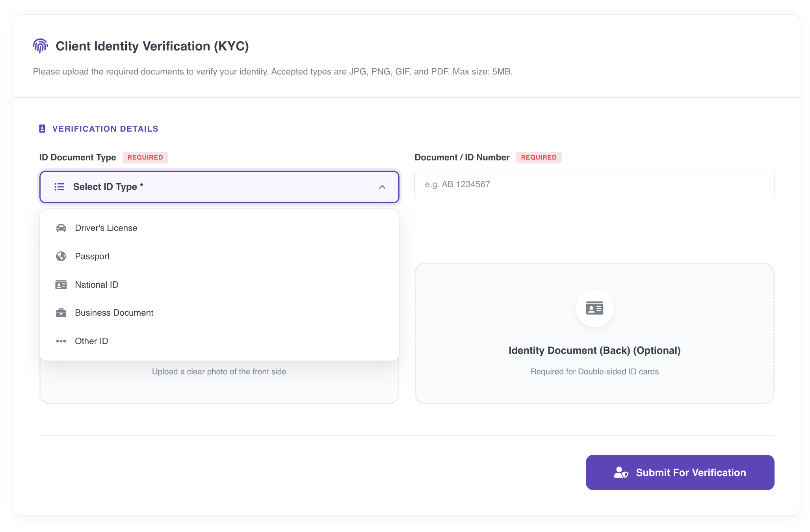
Task: Select National ID from the options
Action: coord(97,285)
